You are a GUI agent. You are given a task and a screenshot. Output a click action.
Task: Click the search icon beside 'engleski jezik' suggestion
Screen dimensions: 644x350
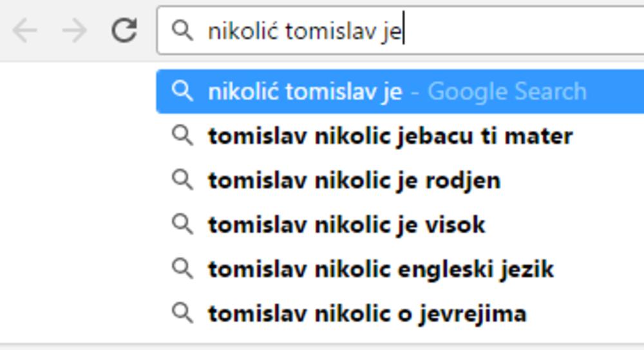[x=183, y=269]
